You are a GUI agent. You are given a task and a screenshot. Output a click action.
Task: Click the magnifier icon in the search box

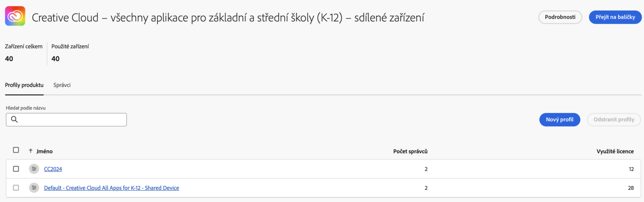click(x=14, y=120)
